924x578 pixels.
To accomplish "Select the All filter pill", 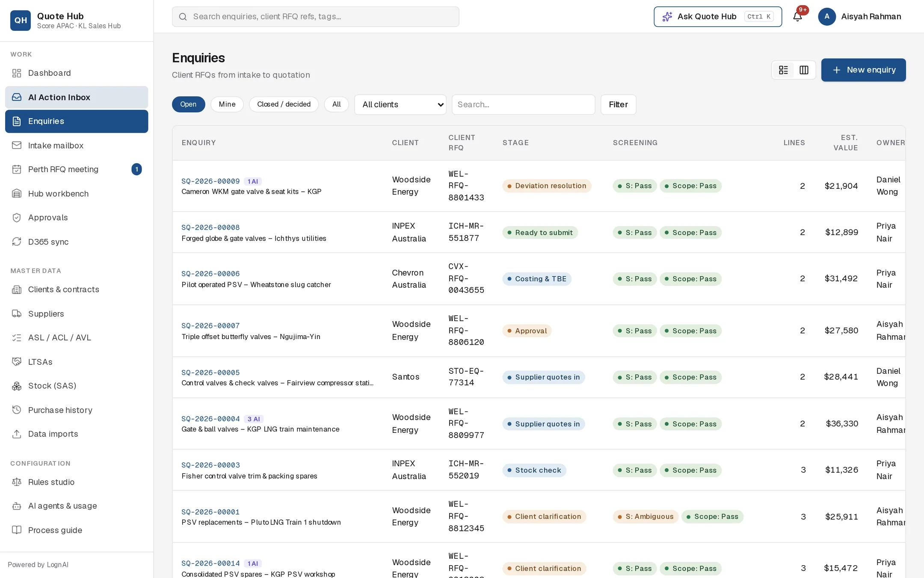I will pos(336,104).
